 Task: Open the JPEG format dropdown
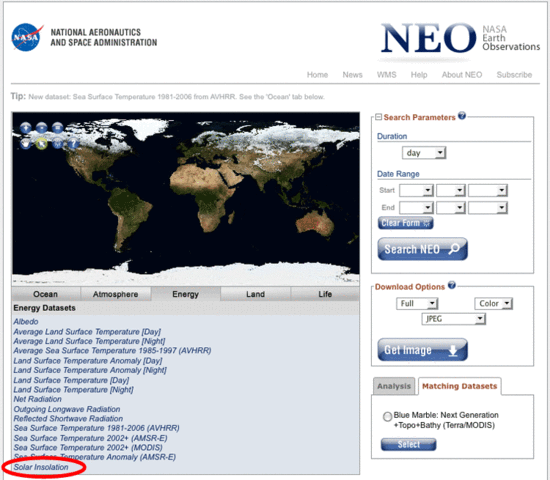(x=454, y=319)
